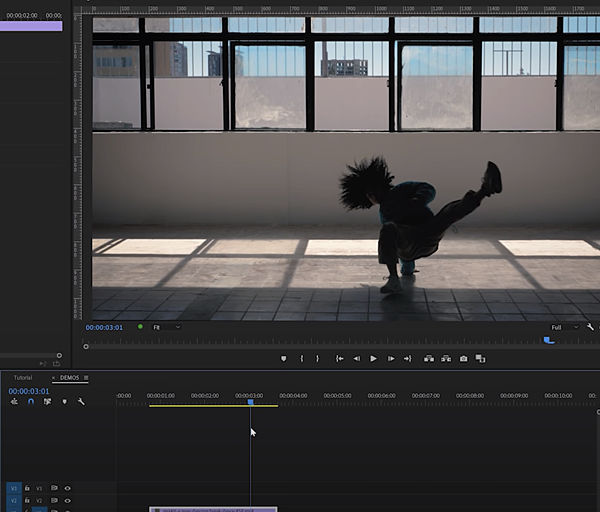Open the Program Monitor wrench settings
Image resolution: width=600 pixels, height=512 pixels.
pyautogui.click(x=591, y=327)
